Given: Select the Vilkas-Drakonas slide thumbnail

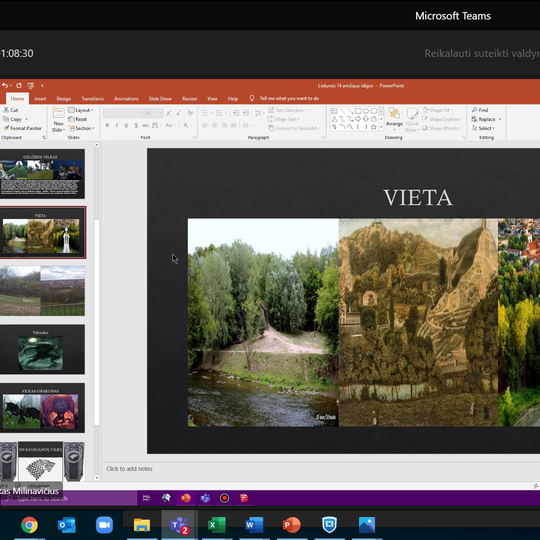Looking at the screenshot, I should coord(42,408).
